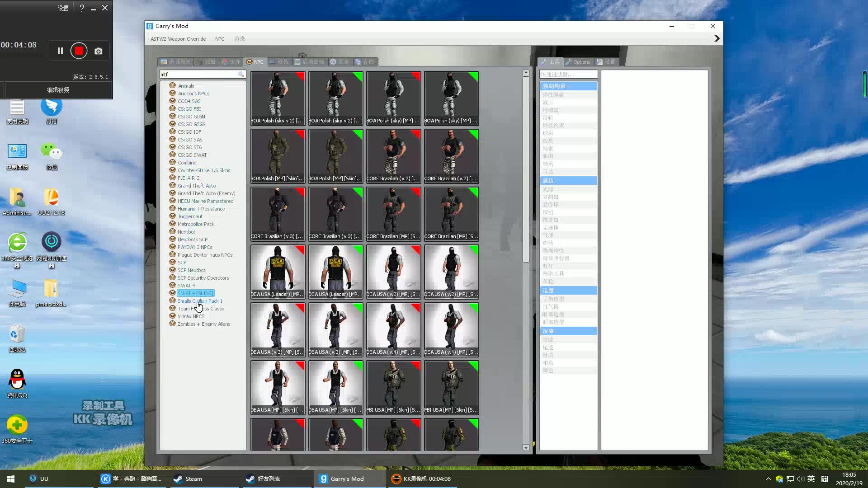Spawn the green-tag DEA USA (v.4) NPC
This screenshot has width=868, height=488.
[451, 329]
